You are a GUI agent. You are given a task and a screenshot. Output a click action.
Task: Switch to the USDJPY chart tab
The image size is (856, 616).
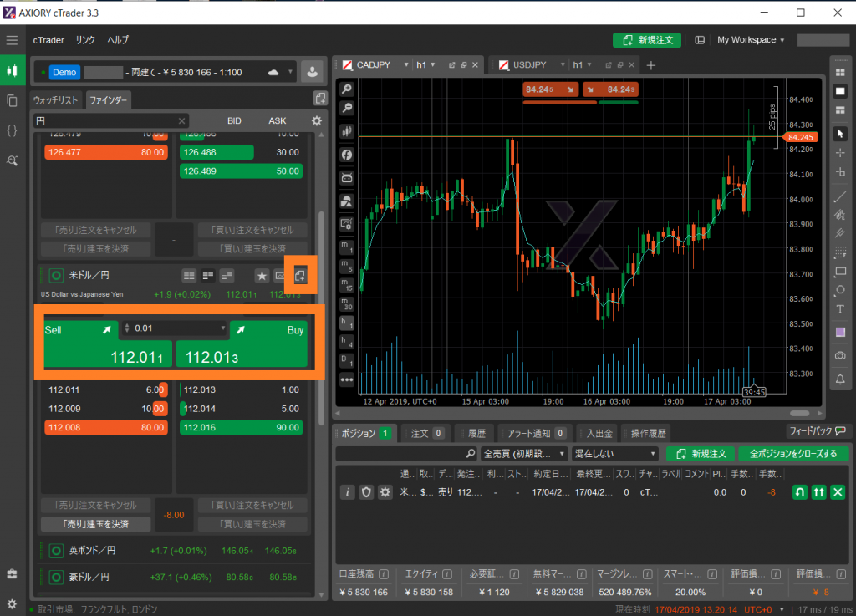(529, 65)
